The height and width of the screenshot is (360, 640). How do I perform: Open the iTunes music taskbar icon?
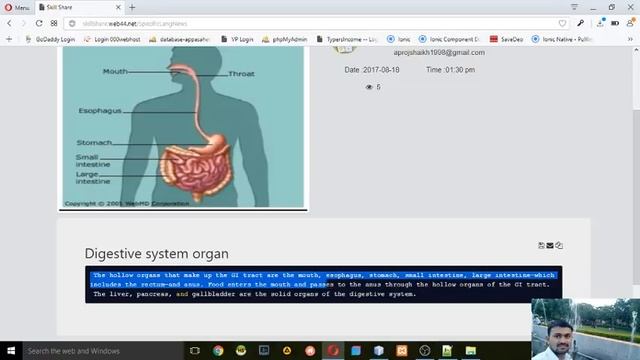point(310,351)
